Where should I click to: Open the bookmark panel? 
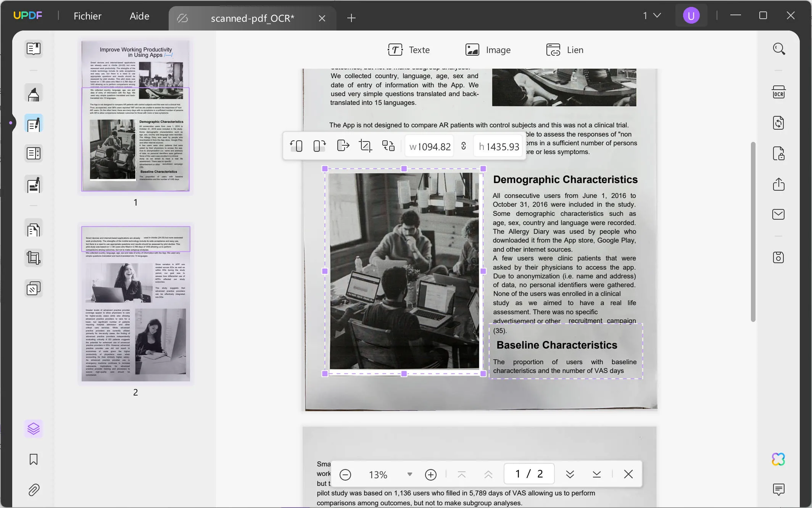pos(34,459)
